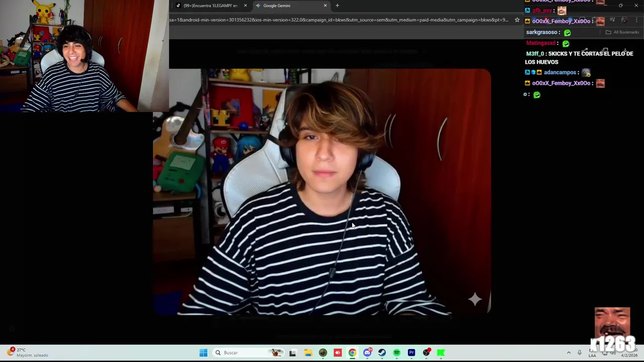Screen dimensions: 644x362
Task: Open the weather widget showing 27°C
Action: (28, 352)
